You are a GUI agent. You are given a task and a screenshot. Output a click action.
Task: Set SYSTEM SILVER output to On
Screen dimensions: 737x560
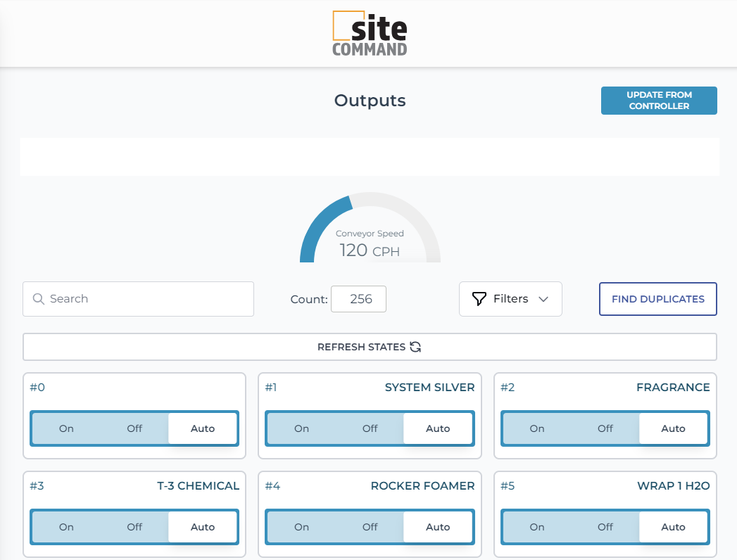point(301,428)
